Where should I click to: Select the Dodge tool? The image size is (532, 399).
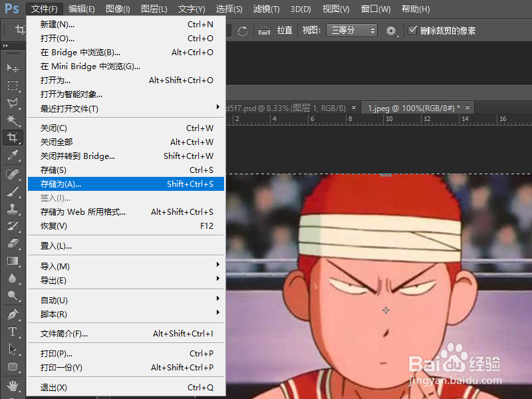[x=13, y=295]
